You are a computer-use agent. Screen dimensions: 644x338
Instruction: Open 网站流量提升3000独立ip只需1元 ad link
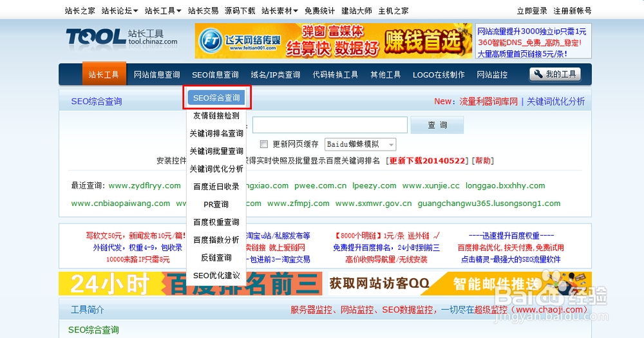[x=532, y=31]
